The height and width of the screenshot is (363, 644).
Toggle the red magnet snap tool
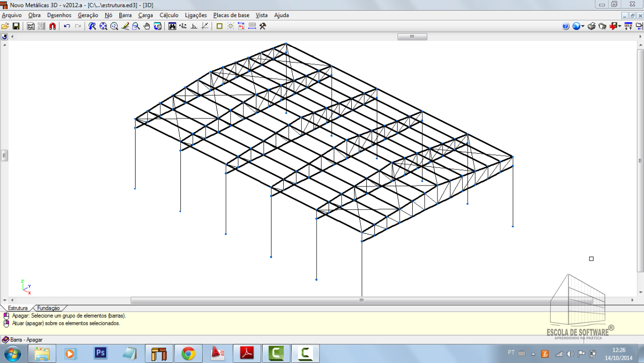click(52, 26)
